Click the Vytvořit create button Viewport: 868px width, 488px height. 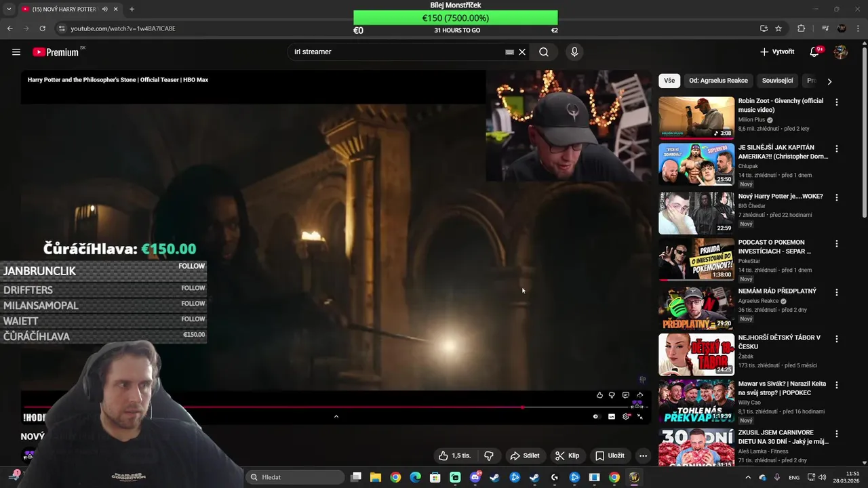coord(777,52)
